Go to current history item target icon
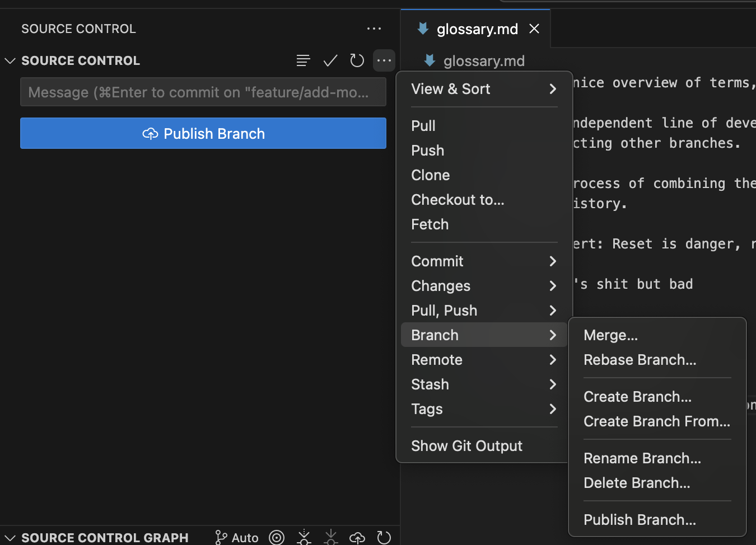 point(277,538)
